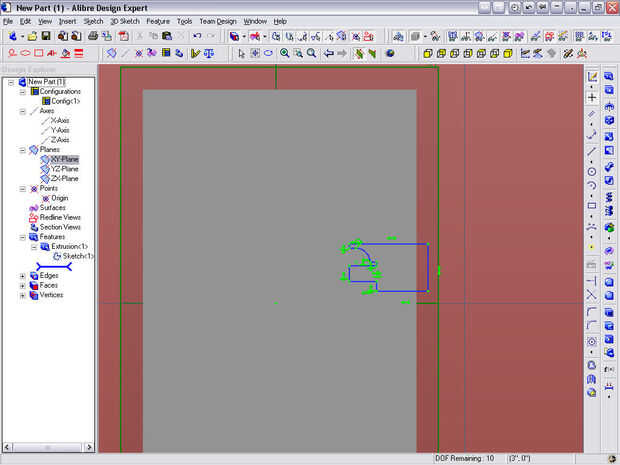Click the previous view blue arrow icon
Viewport: 620px width, 465px height.
328,53
